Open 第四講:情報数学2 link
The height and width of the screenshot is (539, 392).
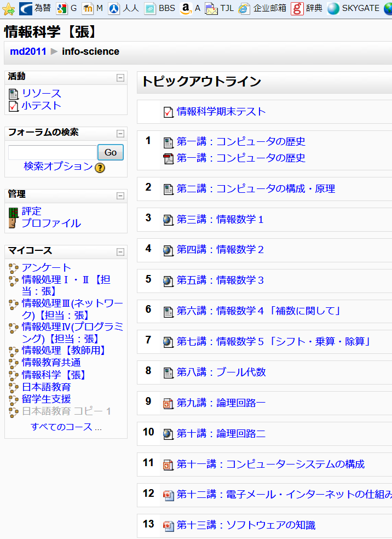(220, 250)
